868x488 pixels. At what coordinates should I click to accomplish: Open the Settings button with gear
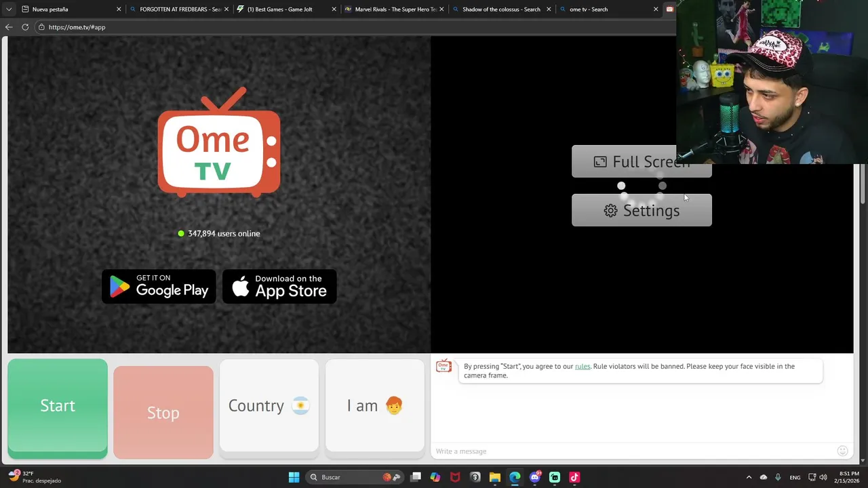(x=642, y=210)
